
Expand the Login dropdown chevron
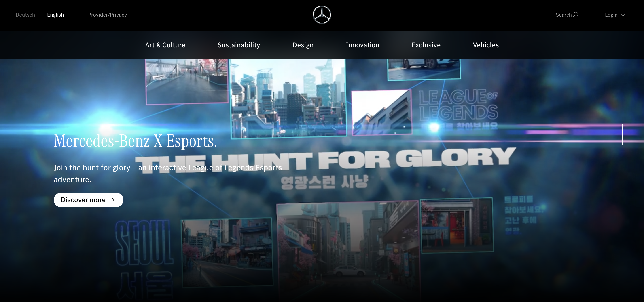(623, 15)
